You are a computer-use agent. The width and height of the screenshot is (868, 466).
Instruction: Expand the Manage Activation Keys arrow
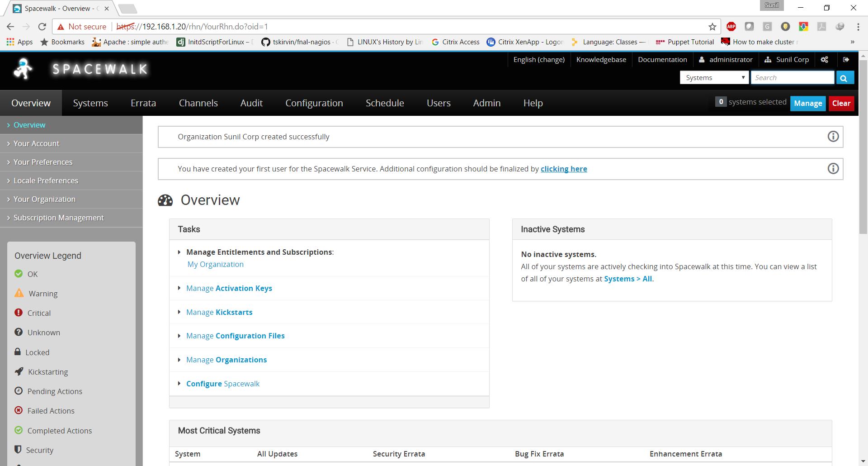179,288
